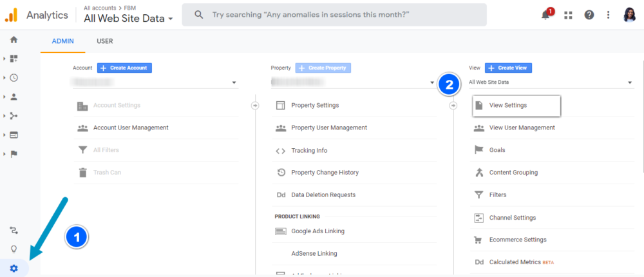Image resolution: width=644 pixels, height=277 pixels.
Task: Click Create View button
Action: coord(509,68)
